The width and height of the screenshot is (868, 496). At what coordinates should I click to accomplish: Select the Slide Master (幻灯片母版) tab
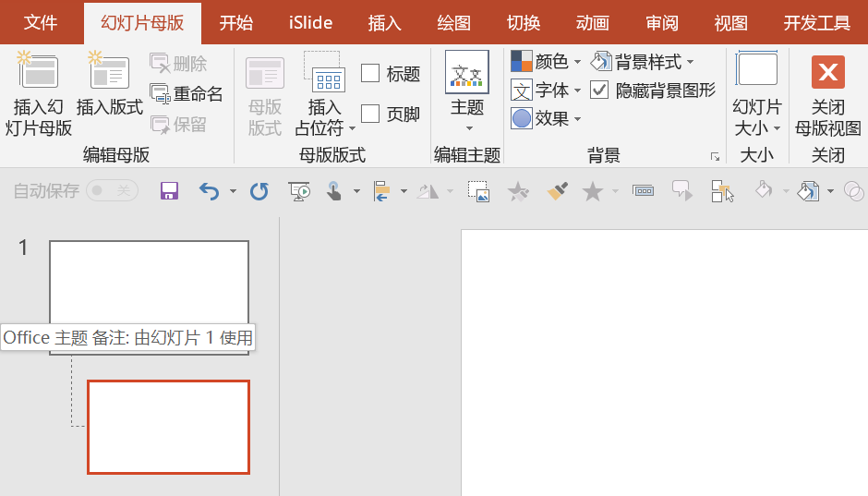142,23
